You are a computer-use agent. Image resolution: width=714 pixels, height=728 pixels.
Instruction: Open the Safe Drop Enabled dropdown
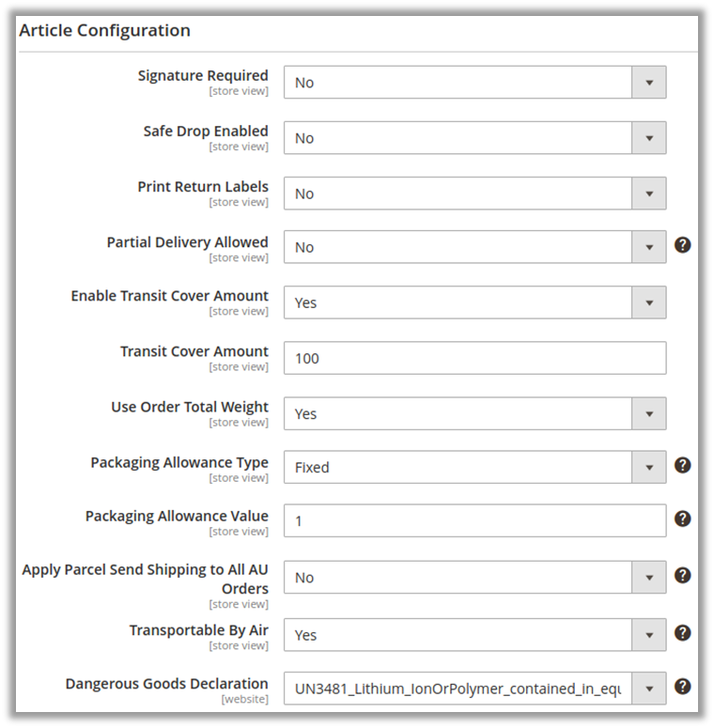(x=474, y=138)
